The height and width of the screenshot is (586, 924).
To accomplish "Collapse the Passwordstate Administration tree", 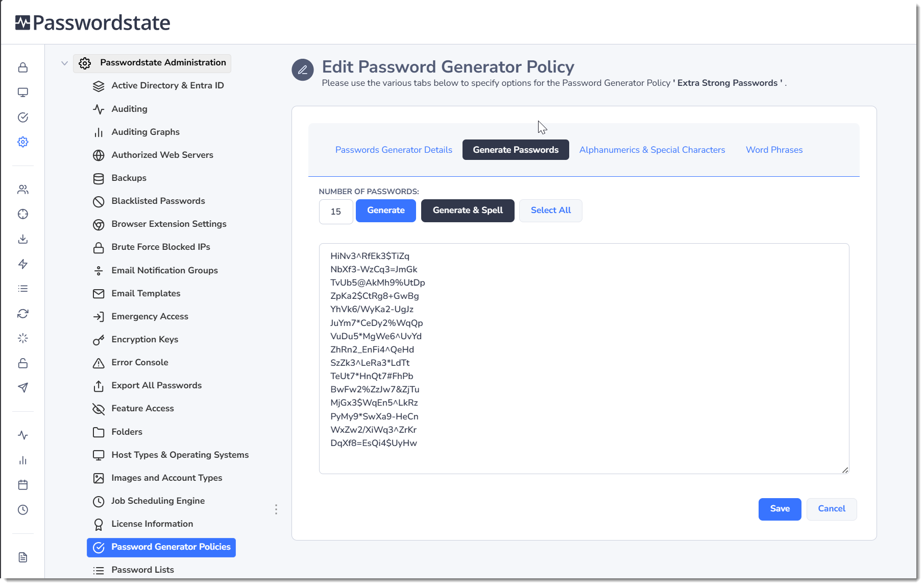I will 64,63.
